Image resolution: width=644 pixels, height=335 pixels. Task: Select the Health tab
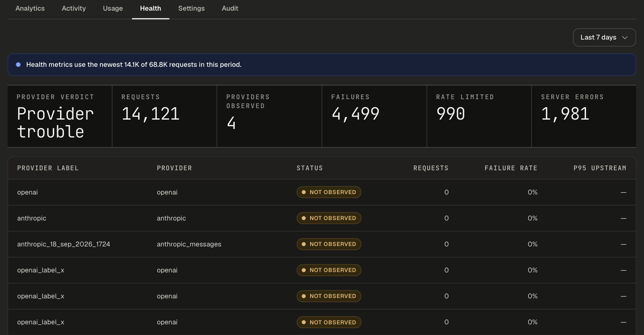pos(150,9)
